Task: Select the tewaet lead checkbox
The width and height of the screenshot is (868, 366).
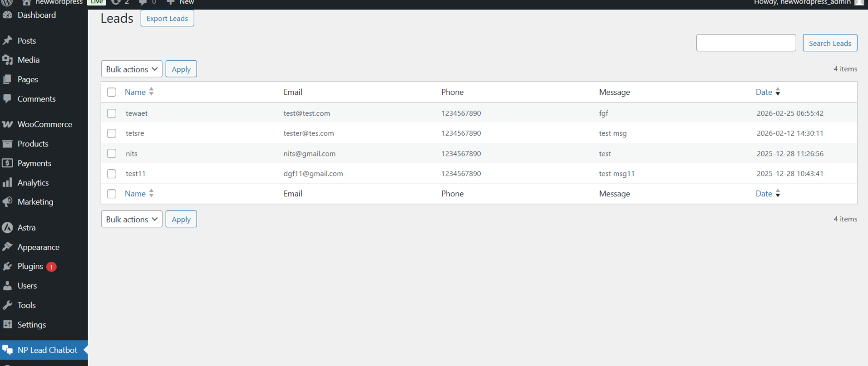Action: click(112, 113)
